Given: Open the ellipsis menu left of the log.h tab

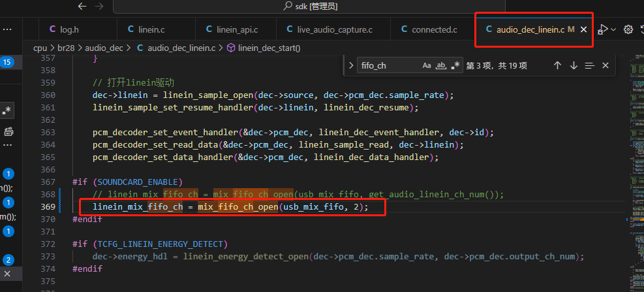Looking at the screenshot, I should pos(7,29).
